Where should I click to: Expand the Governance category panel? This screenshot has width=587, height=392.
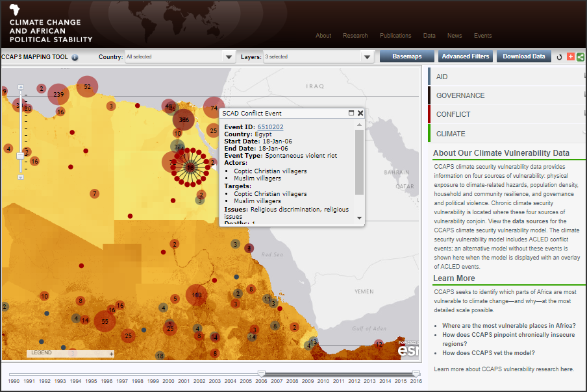pyautogui.click(x=460, y=95)
